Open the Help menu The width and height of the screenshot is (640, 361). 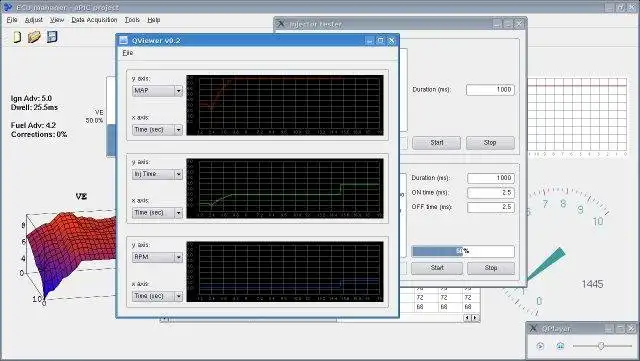(153, 20)
